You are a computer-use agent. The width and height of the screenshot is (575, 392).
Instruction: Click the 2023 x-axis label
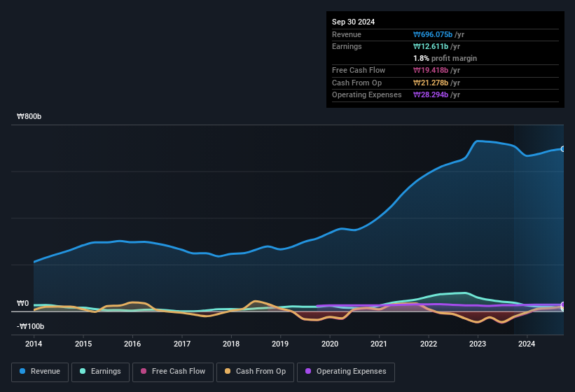(478, 344)
